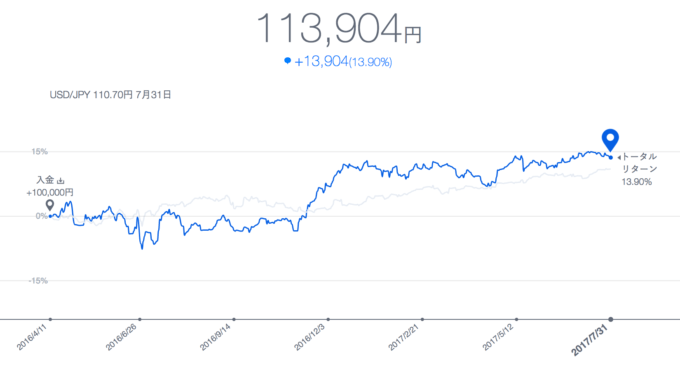Viewport: 680px width, 378px height.
Task: Click the (13.90%) percentage text
Action: click(x=371, y=62)
